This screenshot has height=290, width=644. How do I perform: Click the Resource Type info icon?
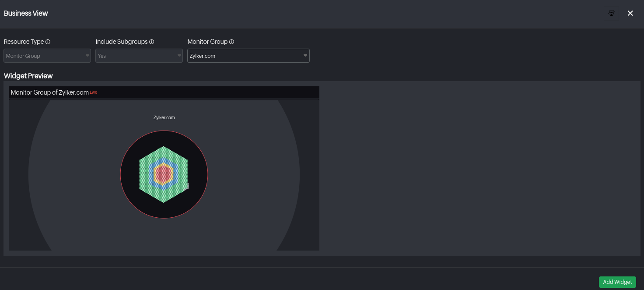48,42
